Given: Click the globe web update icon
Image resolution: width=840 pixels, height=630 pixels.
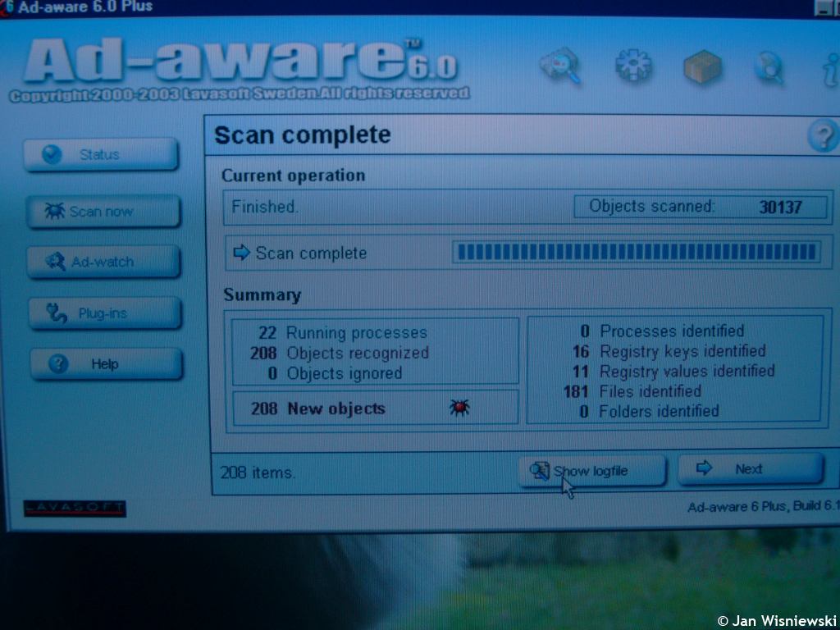Looking at the screenshot, I should (x=769, y=68).
